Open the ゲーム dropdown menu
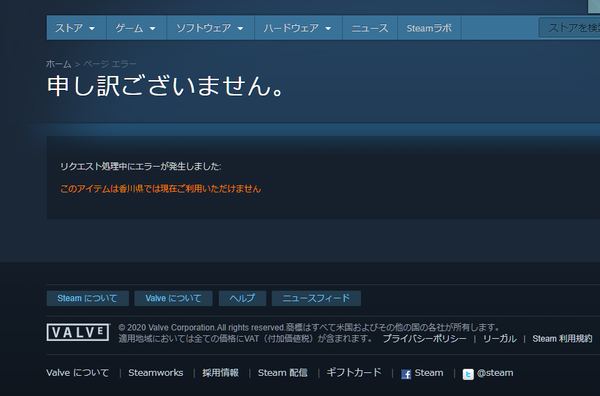The width and height of the screenshot is (600, 396). pos(136,28)
